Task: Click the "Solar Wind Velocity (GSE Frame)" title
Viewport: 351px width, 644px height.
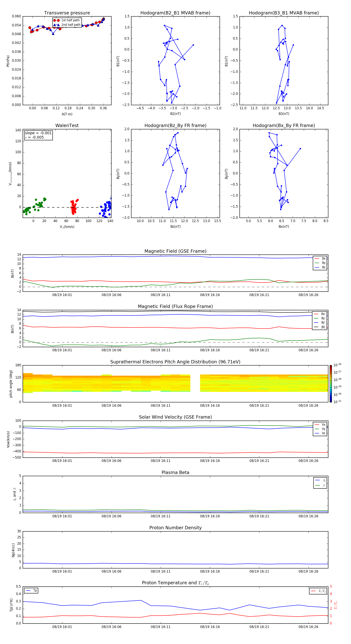Action: pyautogui.click(x=175, y=417)
